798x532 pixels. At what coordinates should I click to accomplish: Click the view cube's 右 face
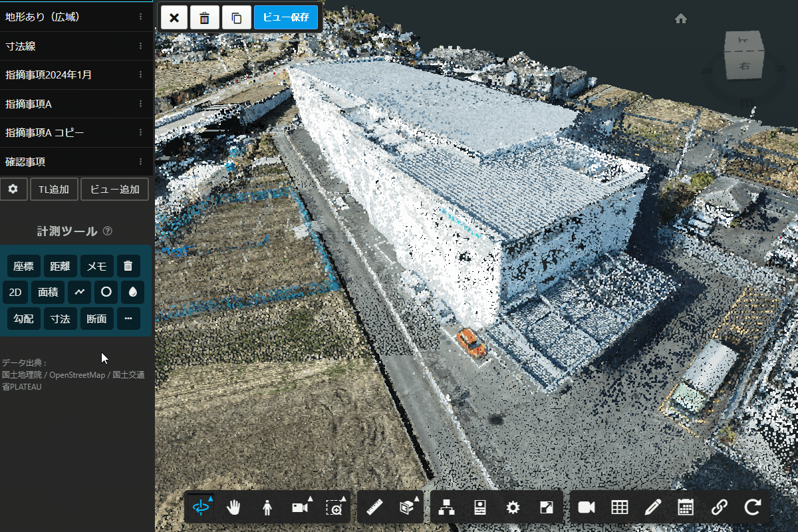coord(744,65)
